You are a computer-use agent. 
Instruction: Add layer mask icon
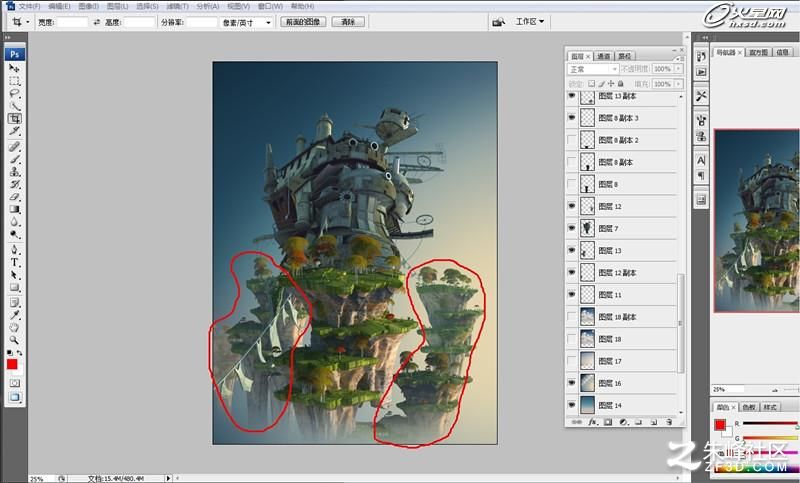point(608,422)
